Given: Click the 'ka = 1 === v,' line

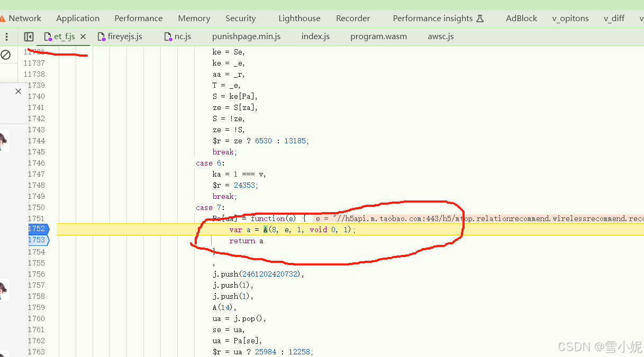Looking at the screenshot, I should (x=240, y=174).
